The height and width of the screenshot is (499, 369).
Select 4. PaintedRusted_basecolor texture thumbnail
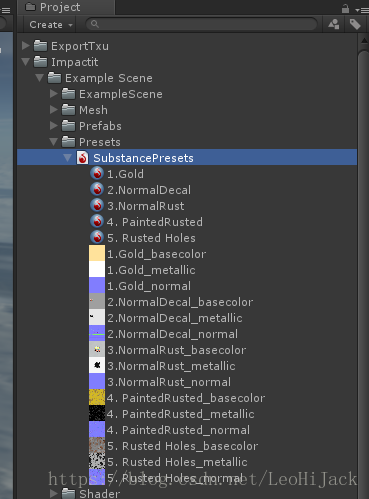pos(97,398)
